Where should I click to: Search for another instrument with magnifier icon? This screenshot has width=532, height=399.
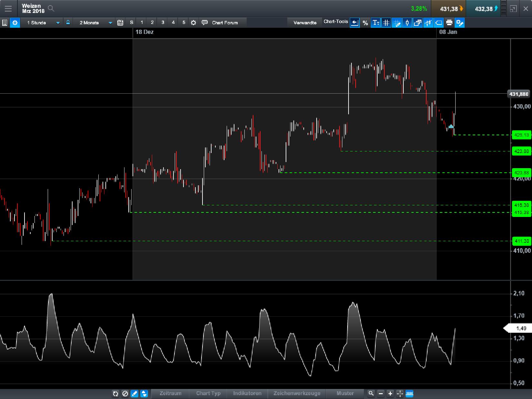click(x=51, y=8)
